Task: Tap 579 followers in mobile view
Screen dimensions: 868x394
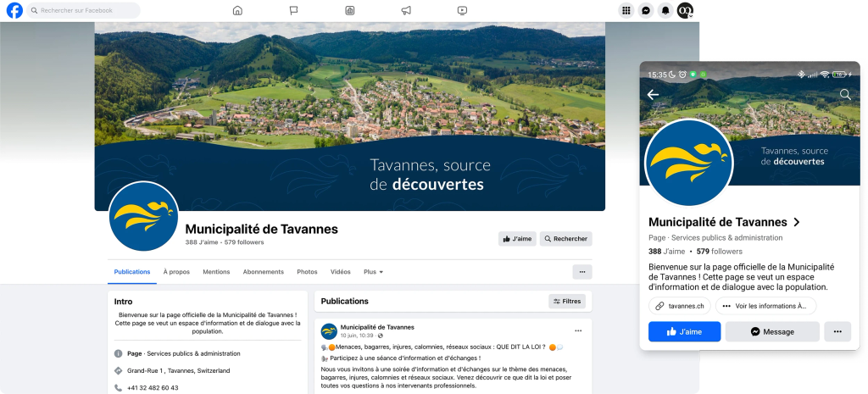Action: (x=720, y=252)
